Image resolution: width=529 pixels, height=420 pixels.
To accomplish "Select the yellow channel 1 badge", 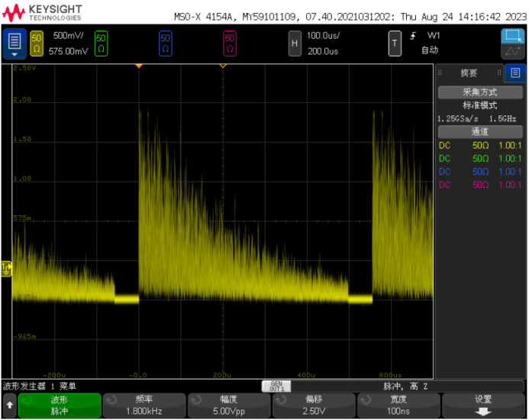I will click(37, 44).
